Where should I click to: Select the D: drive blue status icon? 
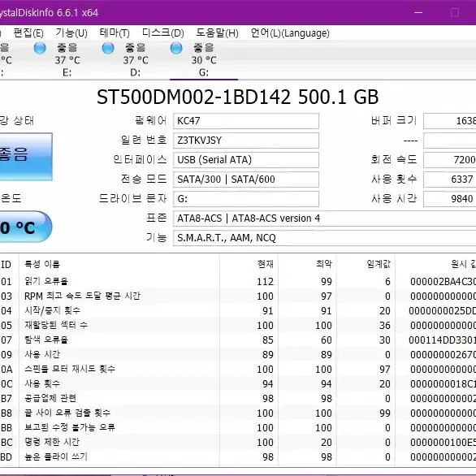pyautogui.click(x=108, y=48)
